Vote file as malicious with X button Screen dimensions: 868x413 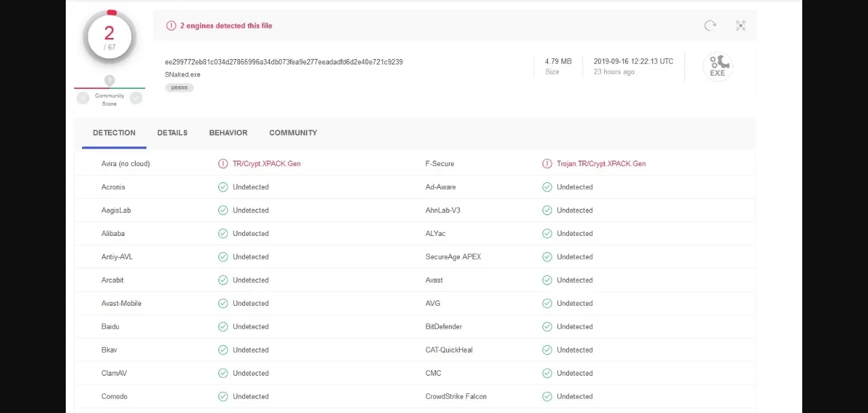point(83,98)
